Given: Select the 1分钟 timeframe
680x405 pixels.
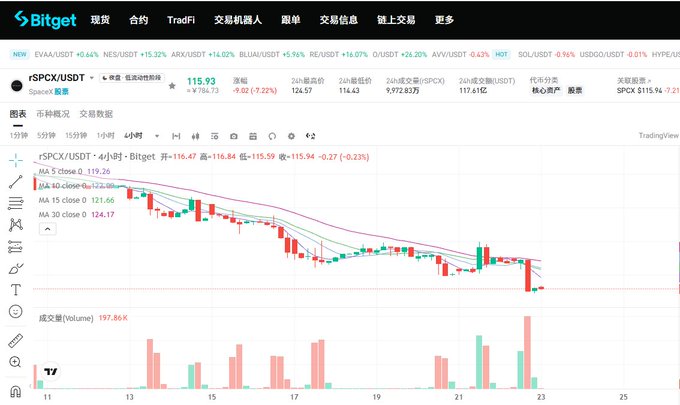Looking at the screenshot, I should (x=19, y=136).
